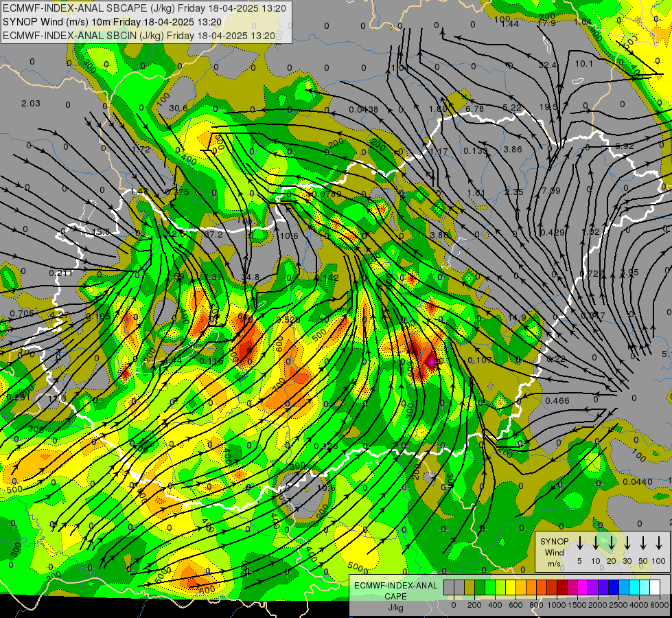The image size is (672, 618).
Task: Click the 2500 tick label in CAPE legend
Action: [618, 605]
